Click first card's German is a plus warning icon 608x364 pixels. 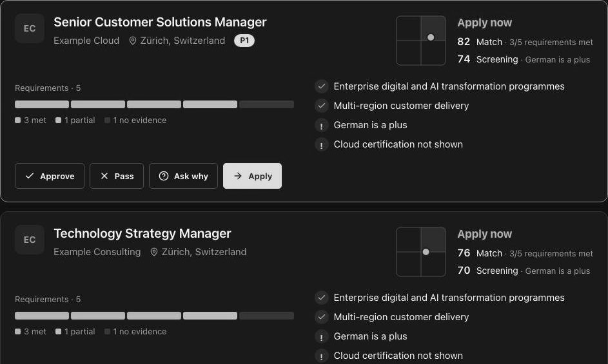(322, 125)
